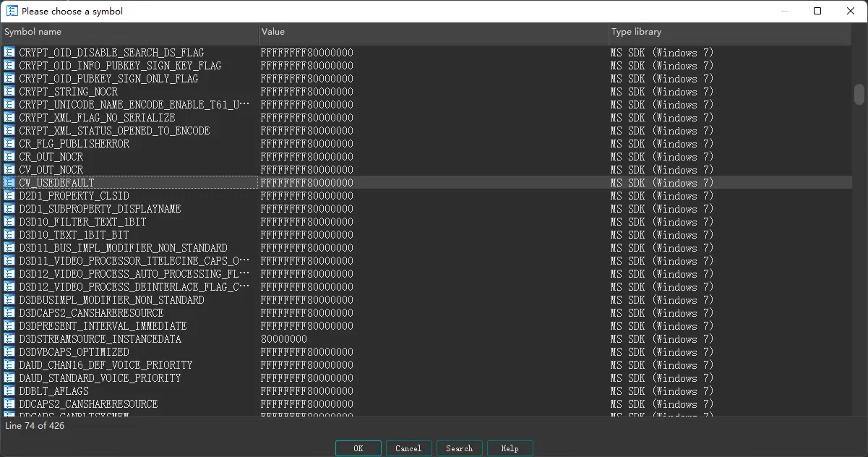This screenshot has height=457, width=868.
Task: Click icon beside CW_USEDEFAULT
Action: pos(9,183)
